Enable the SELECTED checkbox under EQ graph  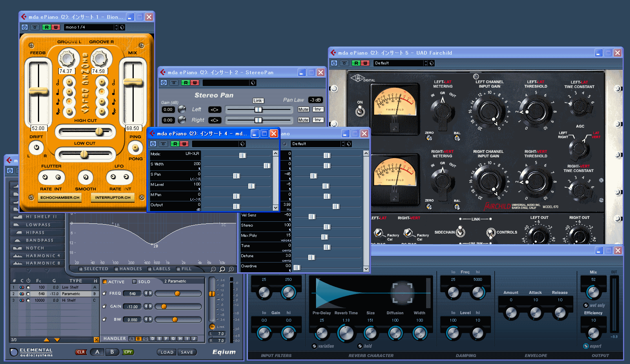tap(81, 269)
